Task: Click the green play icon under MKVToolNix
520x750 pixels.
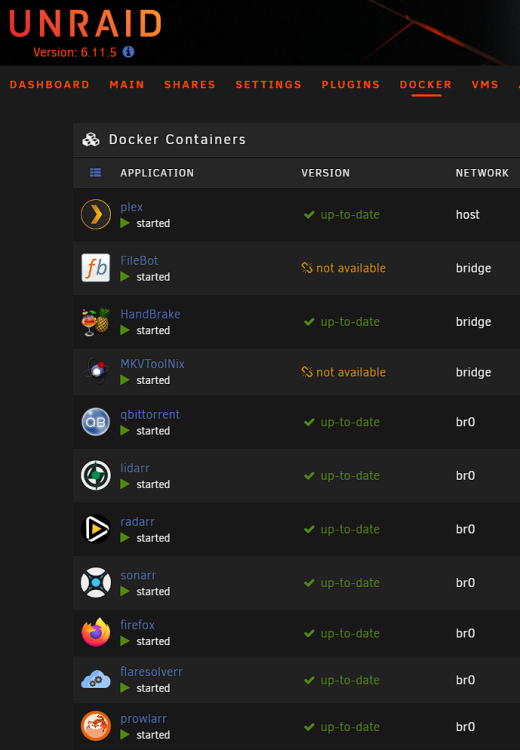Action: pos(125,380)
